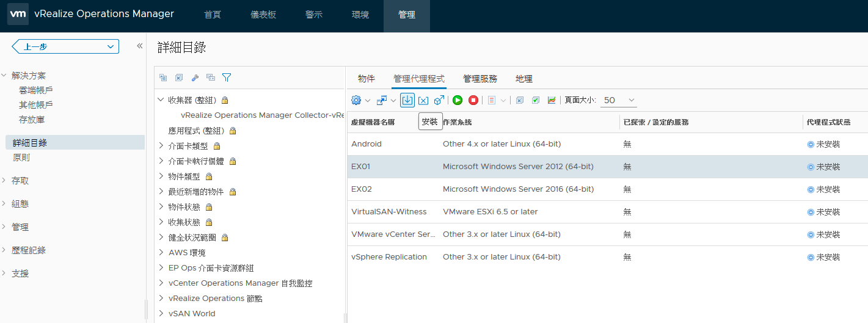This screenshot has width=868, height=323.
Task: Open the 儀表板 top menu
Action: tap(264, 15)
